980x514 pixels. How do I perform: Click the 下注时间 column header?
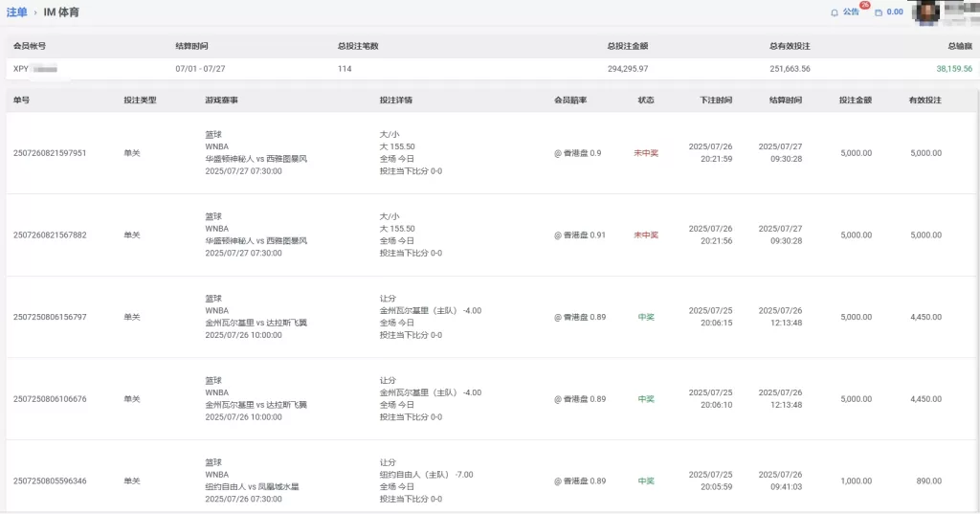(716, 101)
